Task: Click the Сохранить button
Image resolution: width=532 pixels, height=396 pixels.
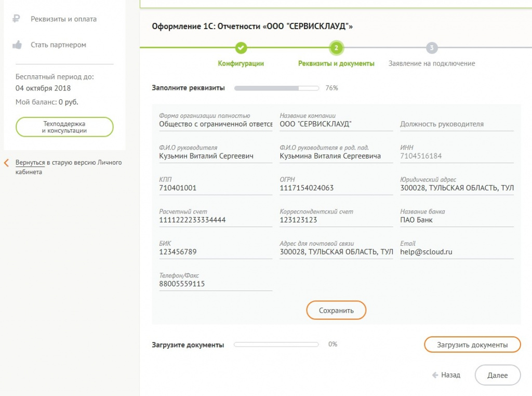Action: [336, 310]
